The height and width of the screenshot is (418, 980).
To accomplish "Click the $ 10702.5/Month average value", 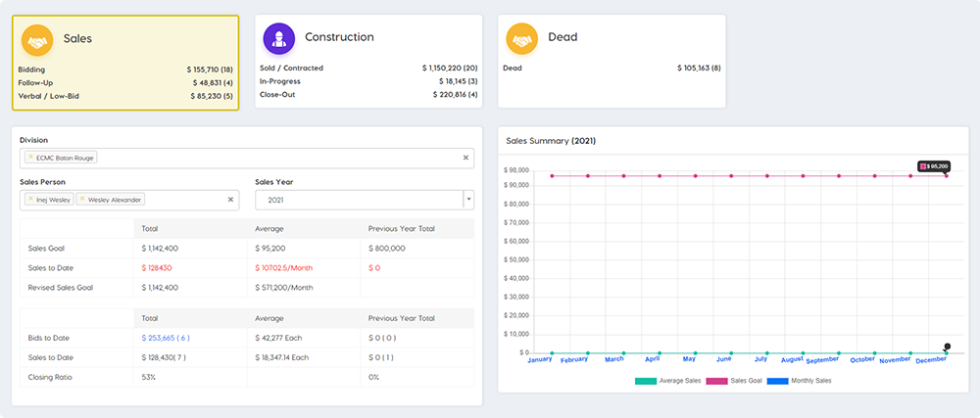I will 284,268.
